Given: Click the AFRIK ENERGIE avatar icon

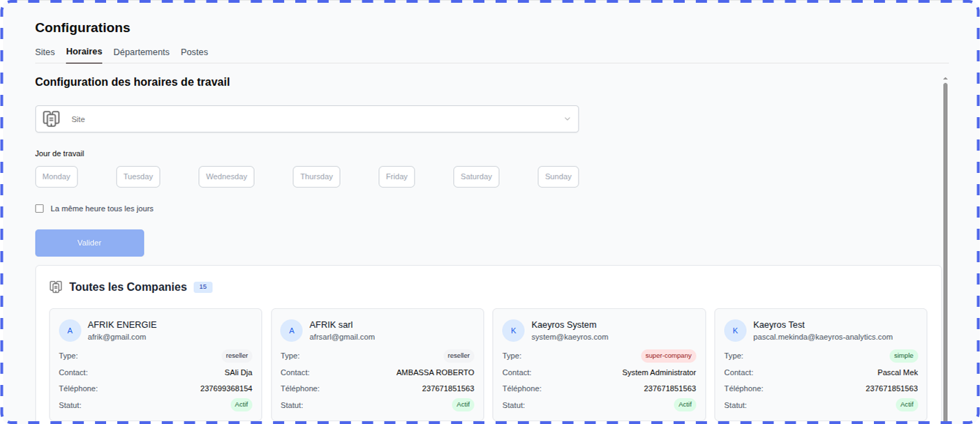Looking at the screenshot, I should coord(70,331).
